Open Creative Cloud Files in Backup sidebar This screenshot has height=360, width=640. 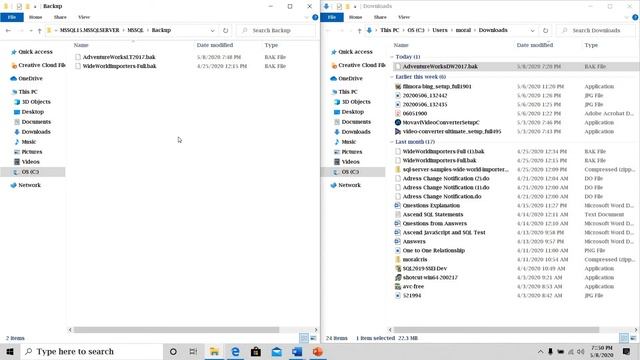pyautogui.click(x=38, y=65)
